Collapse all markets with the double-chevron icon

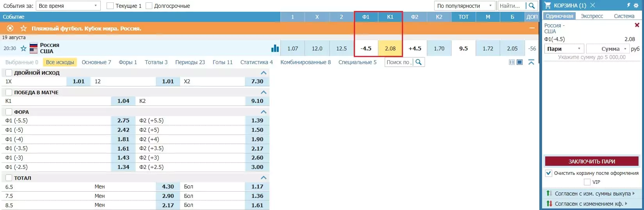pyautogui.click(x=531, y=62)
